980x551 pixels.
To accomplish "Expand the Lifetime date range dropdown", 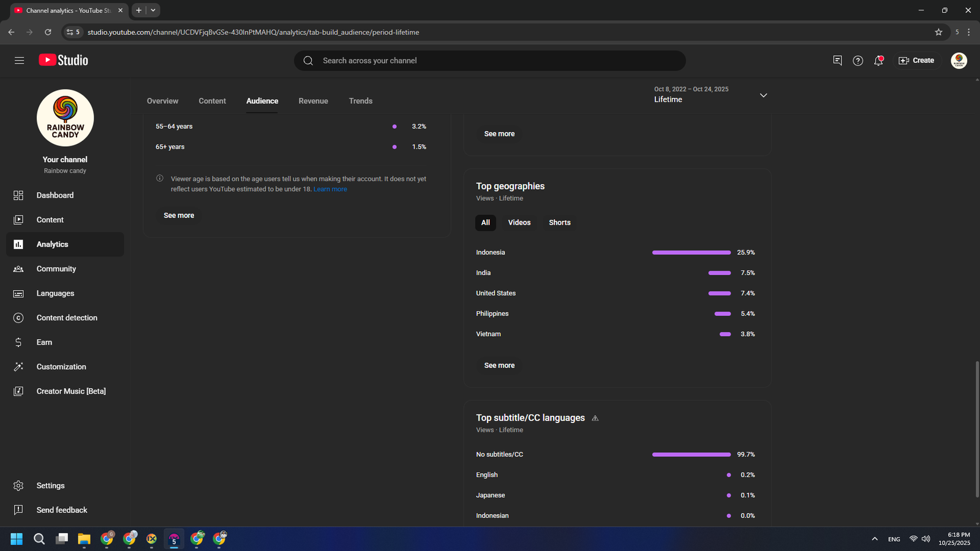I will [x=763, y=96].
